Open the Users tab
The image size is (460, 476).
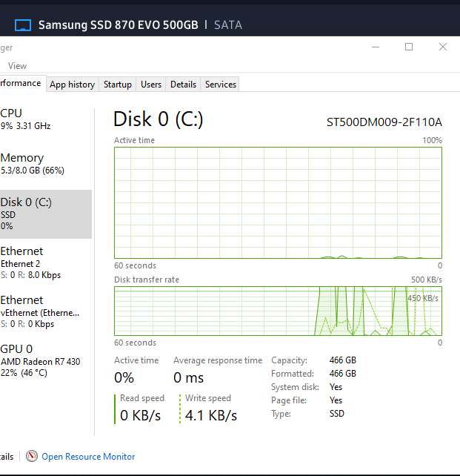(x=151, y=85)
